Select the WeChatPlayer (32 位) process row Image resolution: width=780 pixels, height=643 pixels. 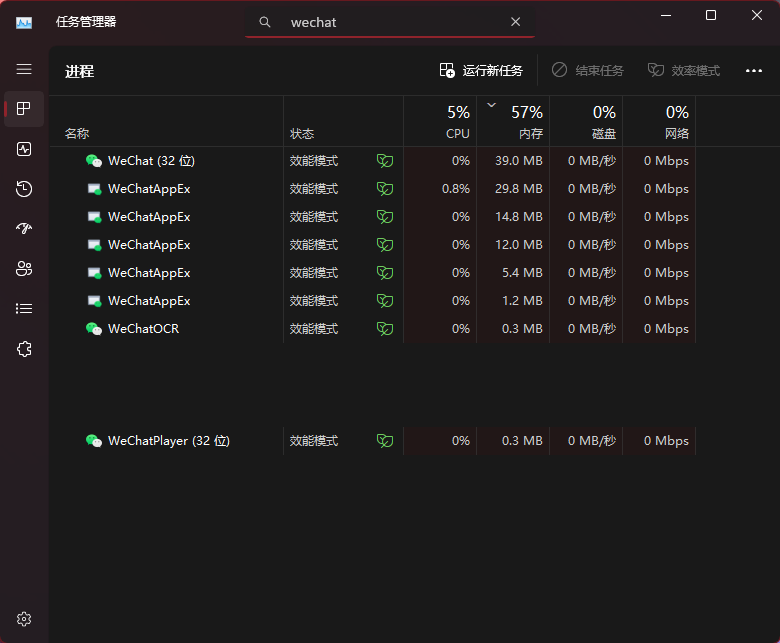pos(373,441)
